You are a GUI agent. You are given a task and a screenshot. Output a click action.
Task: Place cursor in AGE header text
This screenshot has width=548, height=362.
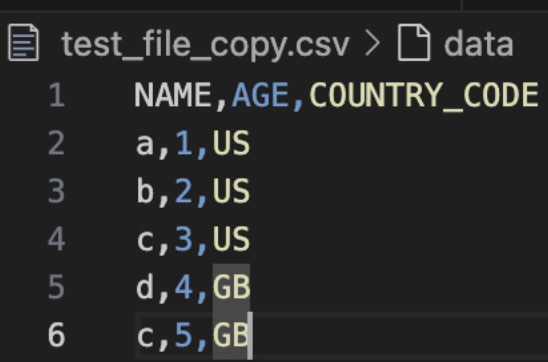click(x=260, y=95)
